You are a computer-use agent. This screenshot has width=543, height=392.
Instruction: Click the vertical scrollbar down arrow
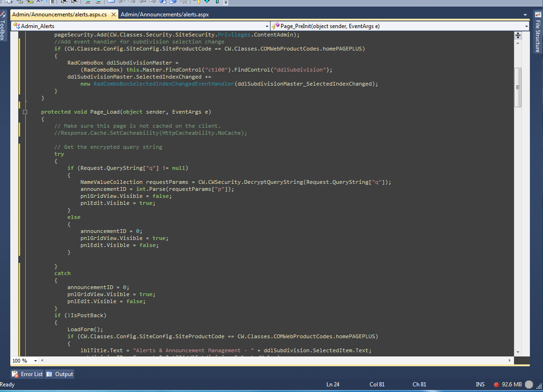pos(518,352)
